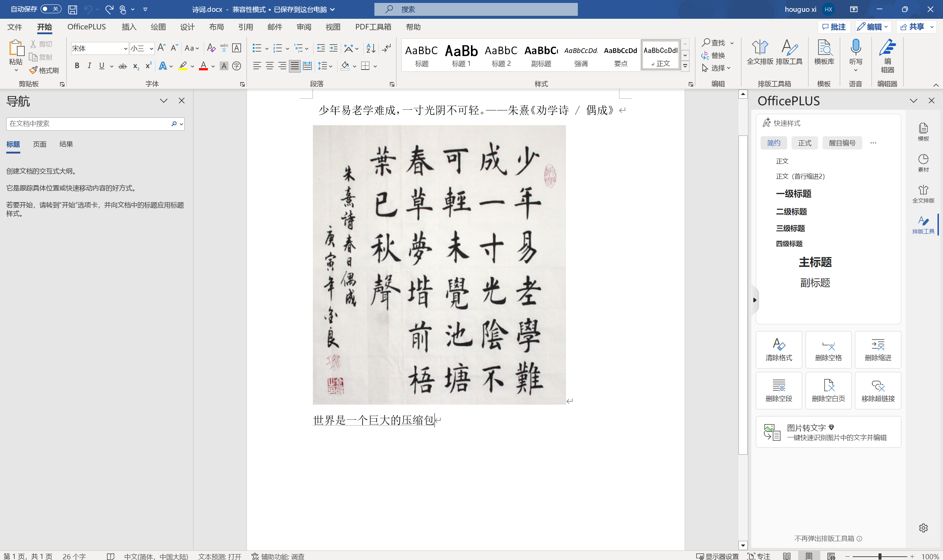
Task: Click 图片转文字 feature button
Action: pos(828,432)
